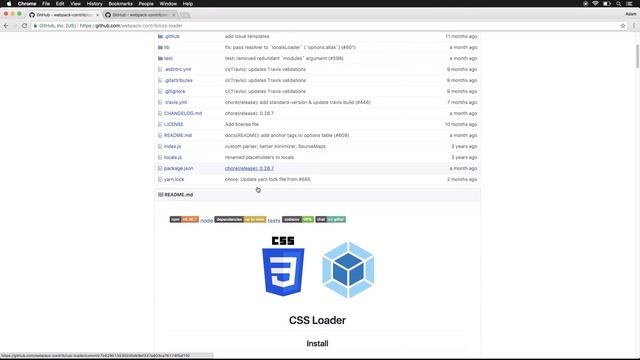Viewport: 640px width, 360px height.
Task: Open commit 'add issue templates'
Action: click(x=247, y=36)
